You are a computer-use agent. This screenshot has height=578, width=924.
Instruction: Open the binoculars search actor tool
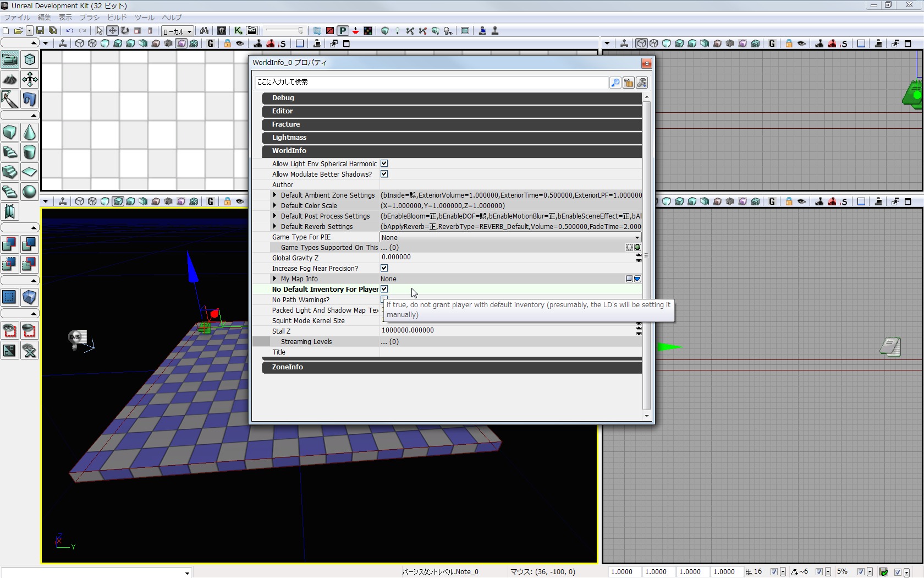204,31
